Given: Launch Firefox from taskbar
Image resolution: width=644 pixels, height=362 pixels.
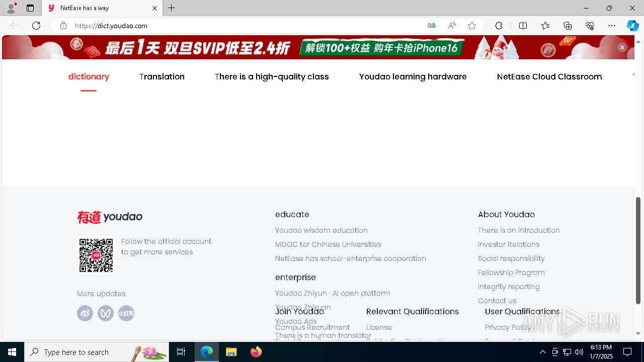Looking at the screenshot, I should (256, 352).
